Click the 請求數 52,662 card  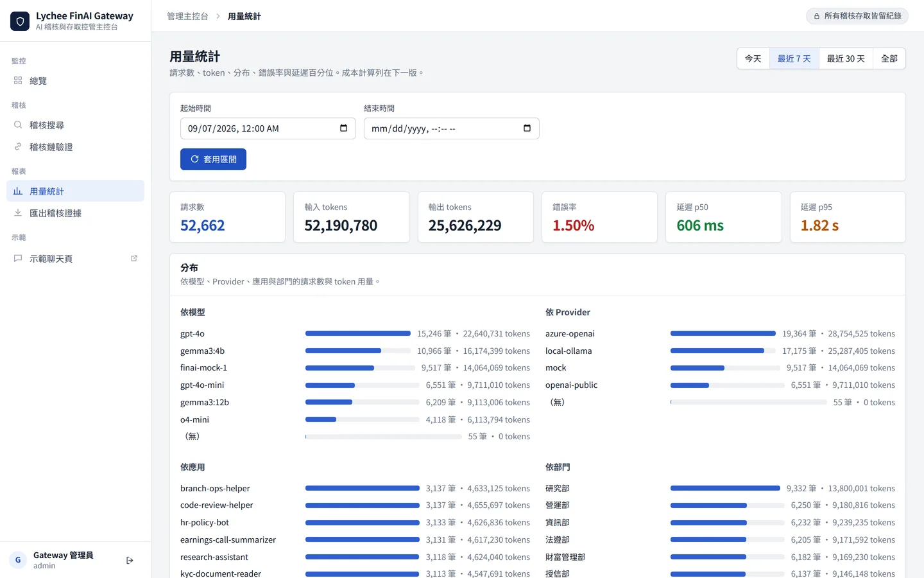228,217
